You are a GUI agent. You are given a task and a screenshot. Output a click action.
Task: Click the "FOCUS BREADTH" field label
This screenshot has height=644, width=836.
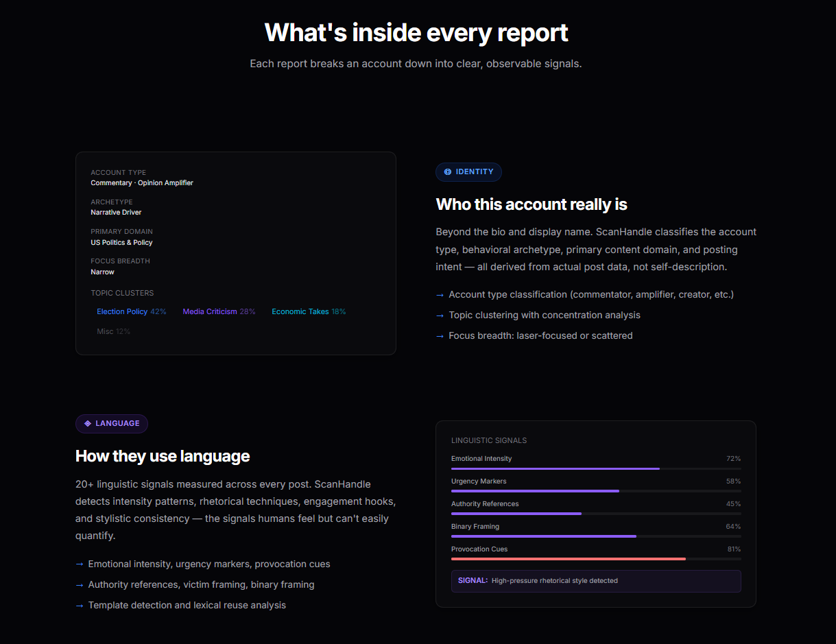(120, 261)
